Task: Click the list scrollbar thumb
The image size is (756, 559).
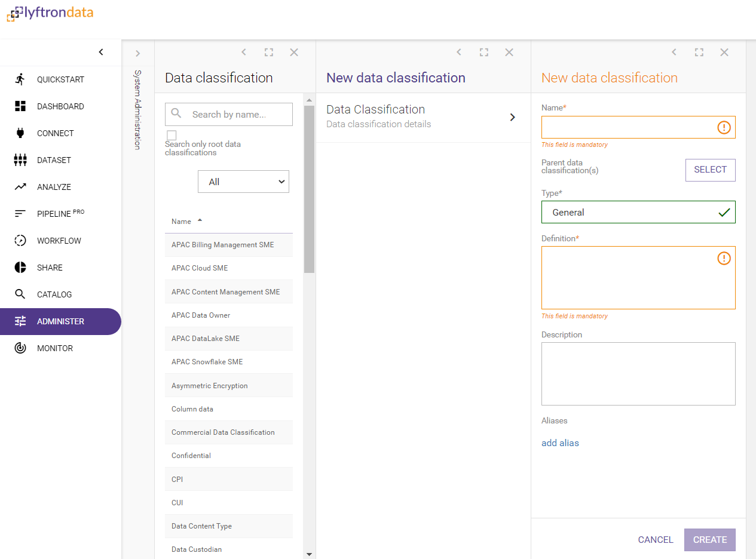Action: 309,189
